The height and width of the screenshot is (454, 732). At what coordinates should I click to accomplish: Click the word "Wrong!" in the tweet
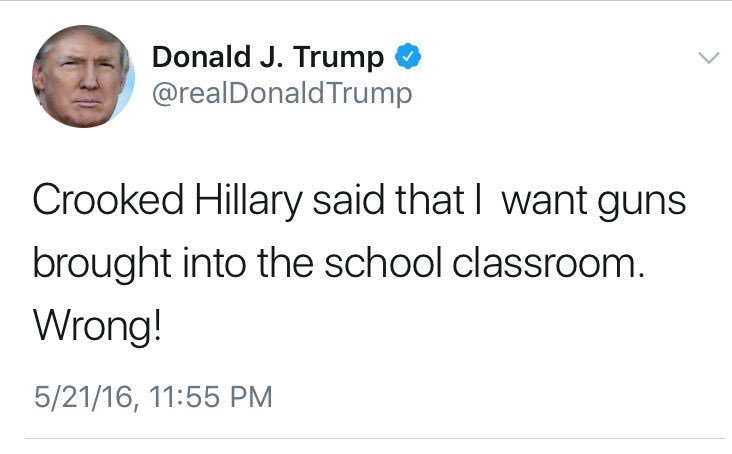pos(97,327)
